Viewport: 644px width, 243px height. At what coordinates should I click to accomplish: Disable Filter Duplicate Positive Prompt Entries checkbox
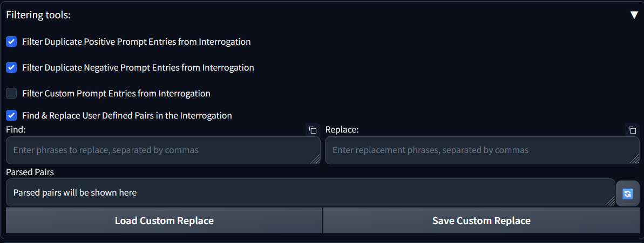tap(11, 41)
